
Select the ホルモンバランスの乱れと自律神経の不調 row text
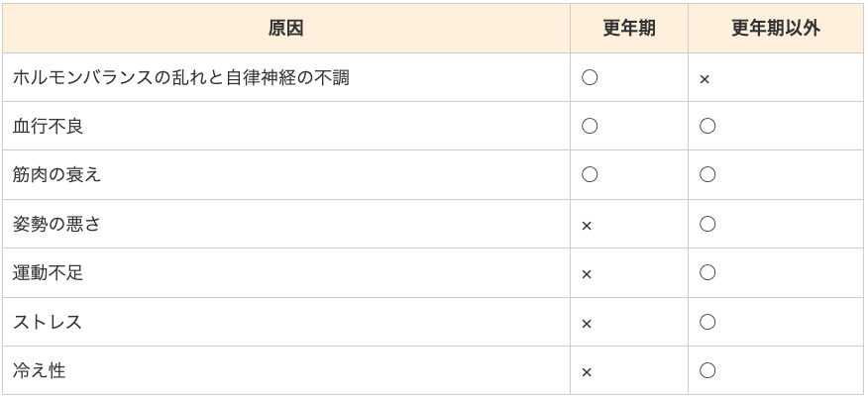click(x=181, y=78)
